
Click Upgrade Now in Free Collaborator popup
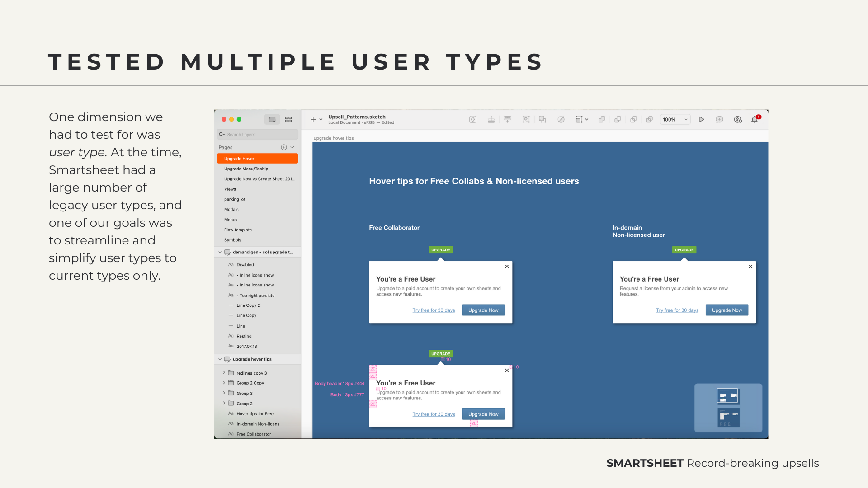pos(483,310)
